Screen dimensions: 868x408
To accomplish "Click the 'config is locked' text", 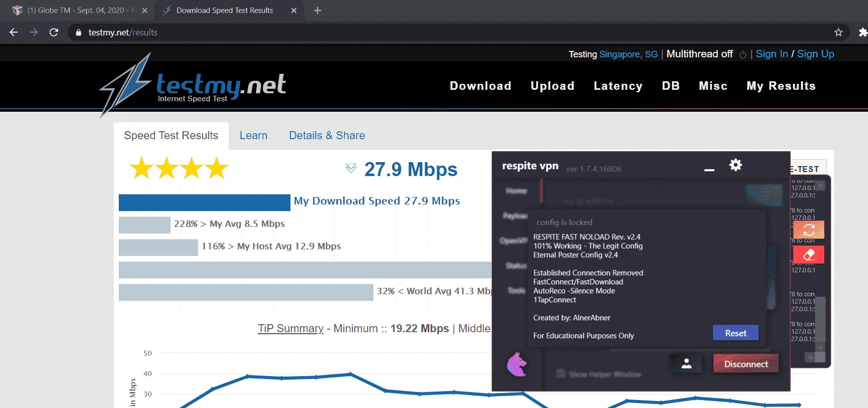I will 564,222.
